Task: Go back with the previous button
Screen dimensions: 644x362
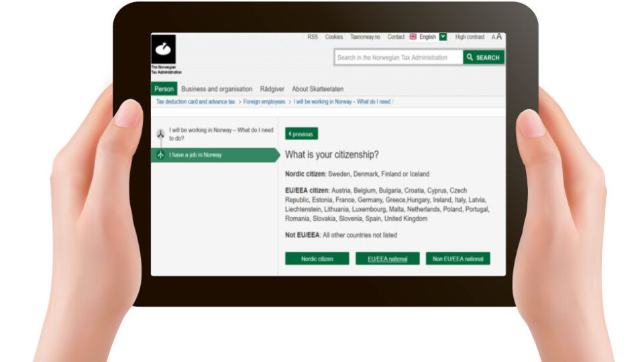Action: (301, 134)
